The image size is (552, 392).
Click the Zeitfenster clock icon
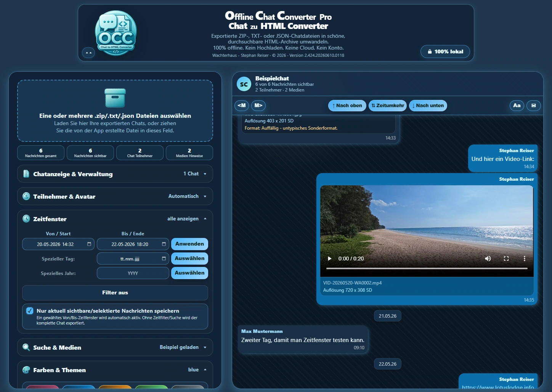point(26,219)
